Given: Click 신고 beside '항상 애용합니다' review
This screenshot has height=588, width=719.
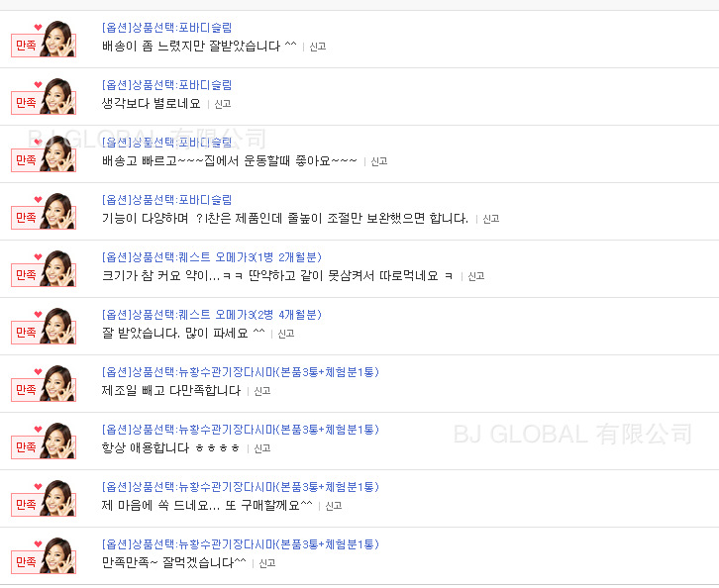Looking at the screenshot, I should (x=261, y=448).
